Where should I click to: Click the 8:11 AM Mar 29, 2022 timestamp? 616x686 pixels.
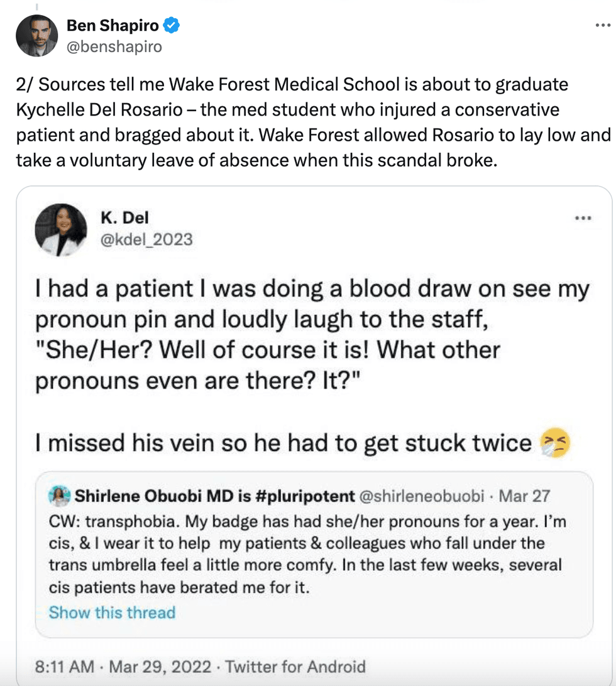click(x=124, y=666)
